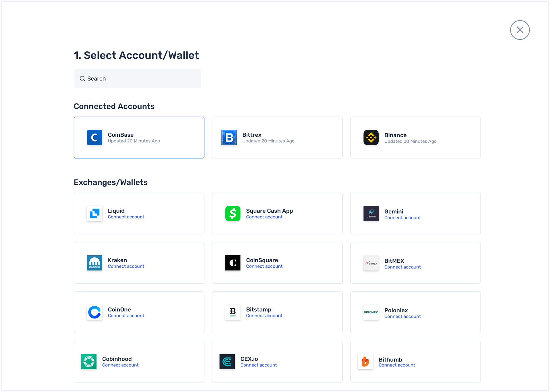Connect account for CEX.io
The image size is (550, 392).
(x=258, y=365)
